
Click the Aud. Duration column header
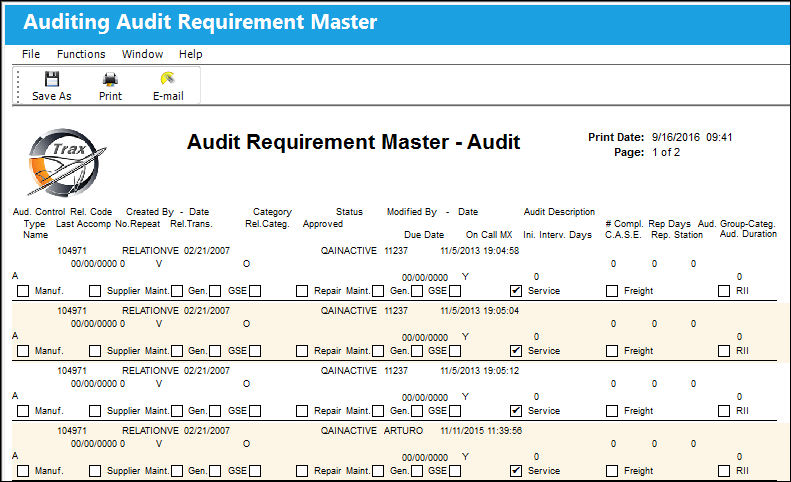click(x=748, y=234)
